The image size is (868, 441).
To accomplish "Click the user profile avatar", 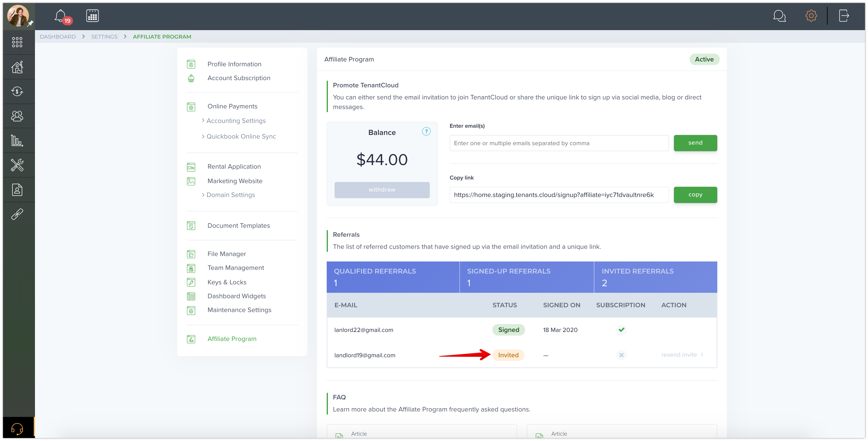I will [x=18, y=15].
